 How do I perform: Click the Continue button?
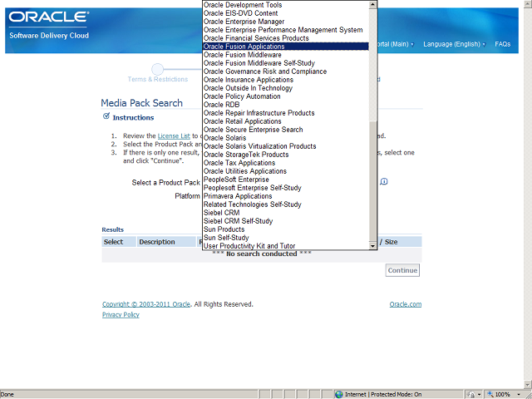pyautogui.click(x=402, y=270)
